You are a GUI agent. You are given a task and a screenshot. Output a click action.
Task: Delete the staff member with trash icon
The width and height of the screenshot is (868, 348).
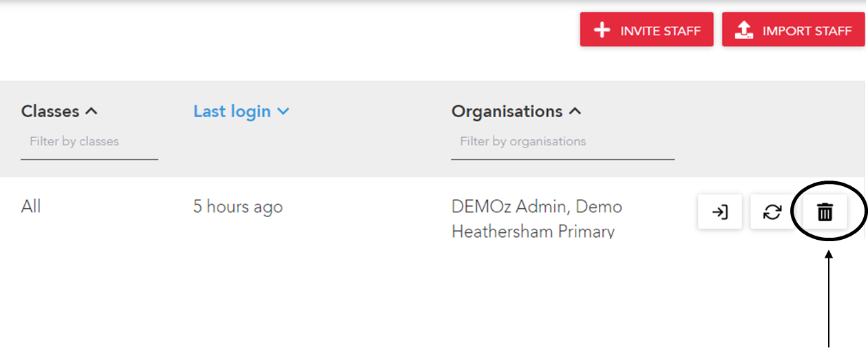click(825, 212)
